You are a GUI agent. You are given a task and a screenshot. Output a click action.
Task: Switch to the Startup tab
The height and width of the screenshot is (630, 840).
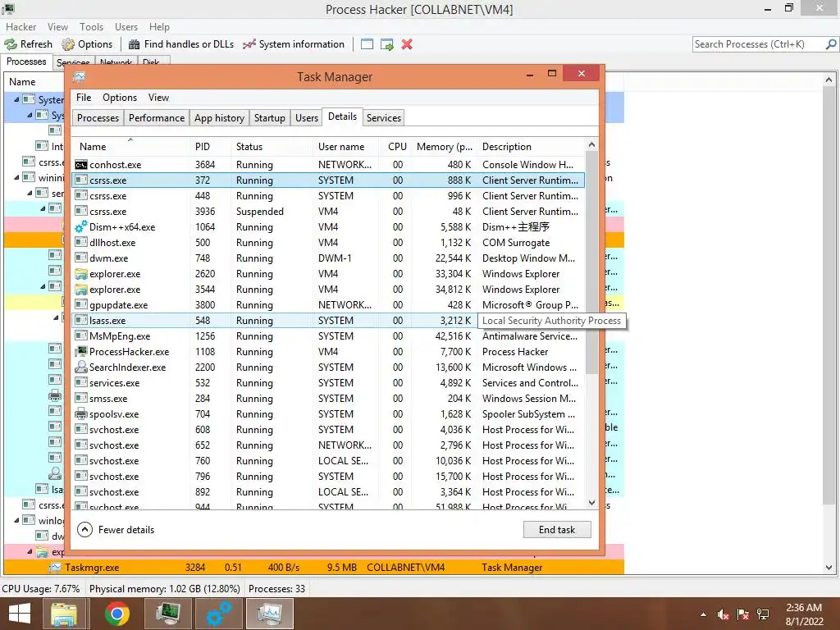(269, 118)
